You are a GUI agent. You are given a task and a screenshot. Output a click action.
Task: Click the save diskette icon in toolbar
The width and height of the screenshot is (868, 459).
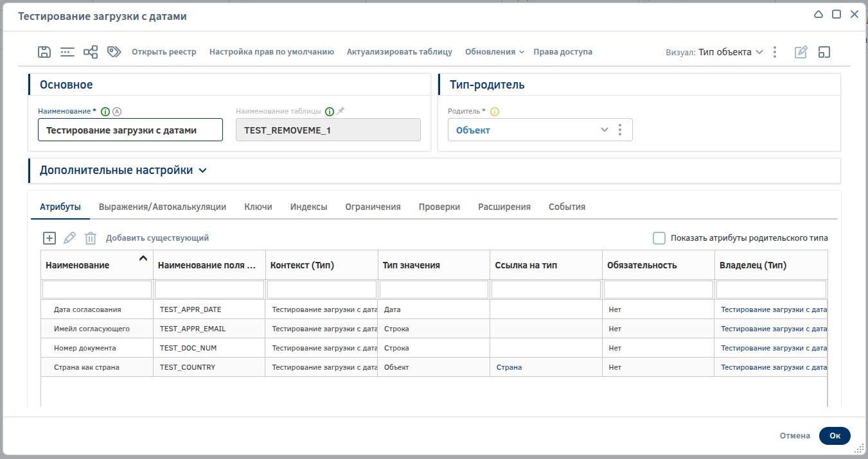44,52
